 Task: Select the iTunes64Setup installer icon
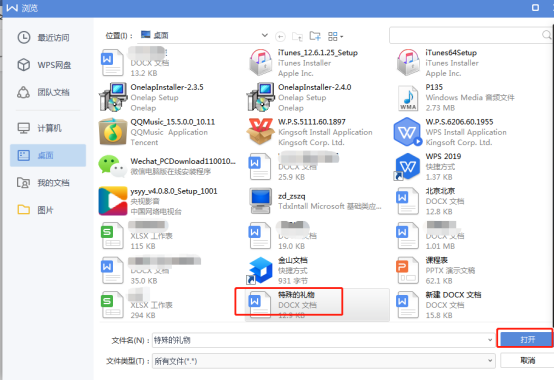pos(408,63)
